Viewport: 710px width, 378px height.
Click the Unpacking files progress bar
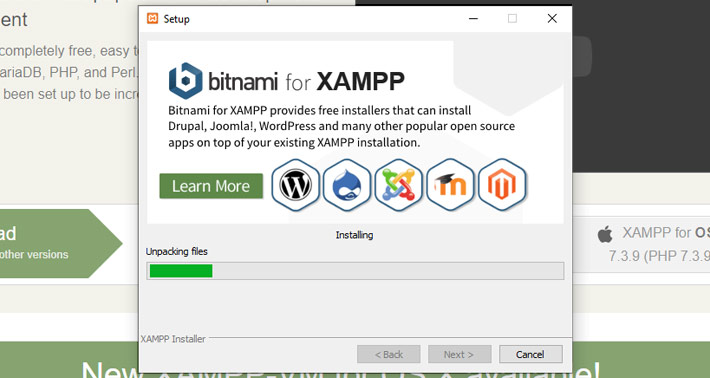355,271
